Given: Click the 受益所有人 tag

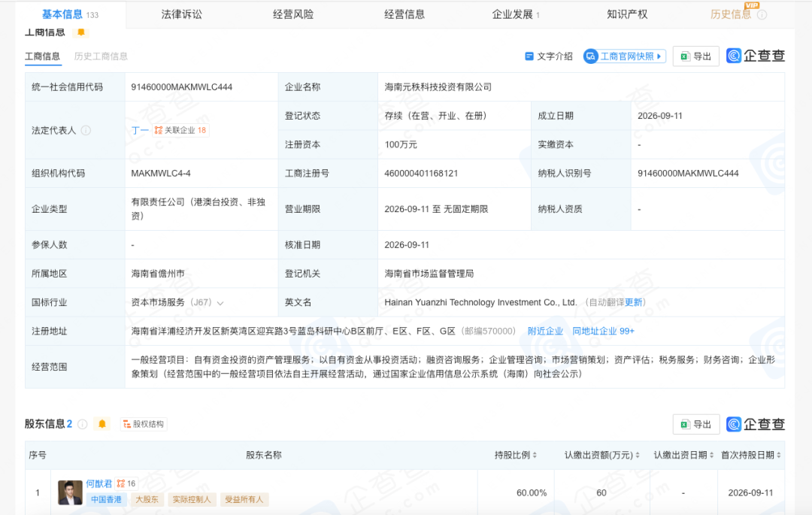Looking at the screenshot, I should point(244,499).
